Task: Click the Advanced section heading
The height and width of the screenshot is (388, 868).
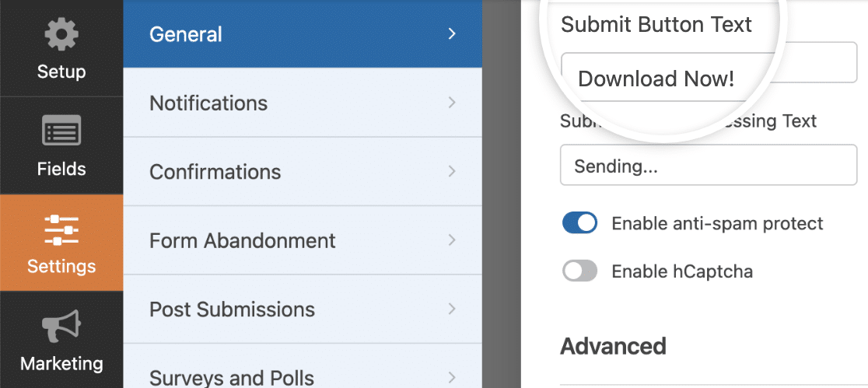Action: click(614, 347)
